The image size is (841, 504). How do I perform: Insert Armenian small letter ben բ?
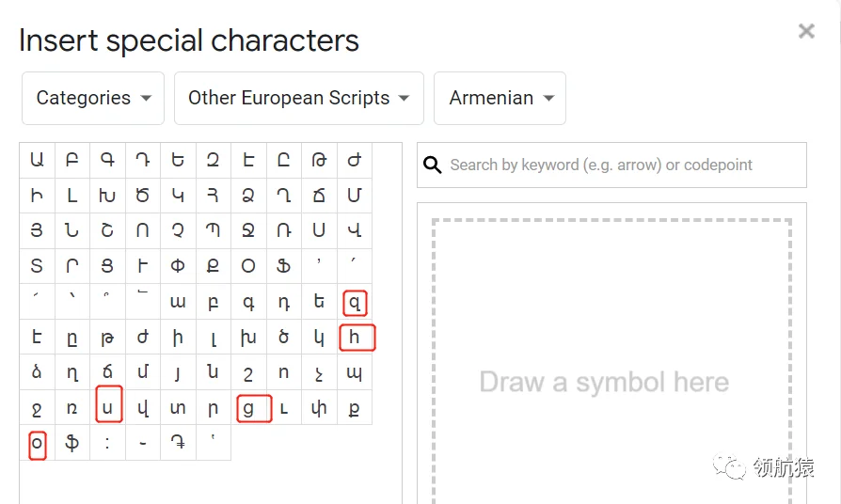click(214, 301)
